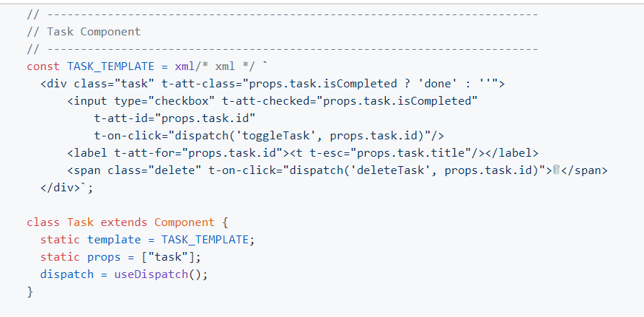
Task: Click the Component class name after extends
Action: coord(185,222)
